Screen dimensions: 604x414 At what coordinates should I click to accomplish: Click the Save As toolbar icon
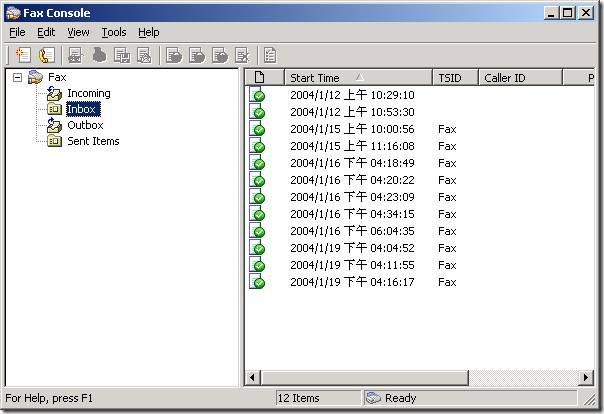click(x=122, y=55)
